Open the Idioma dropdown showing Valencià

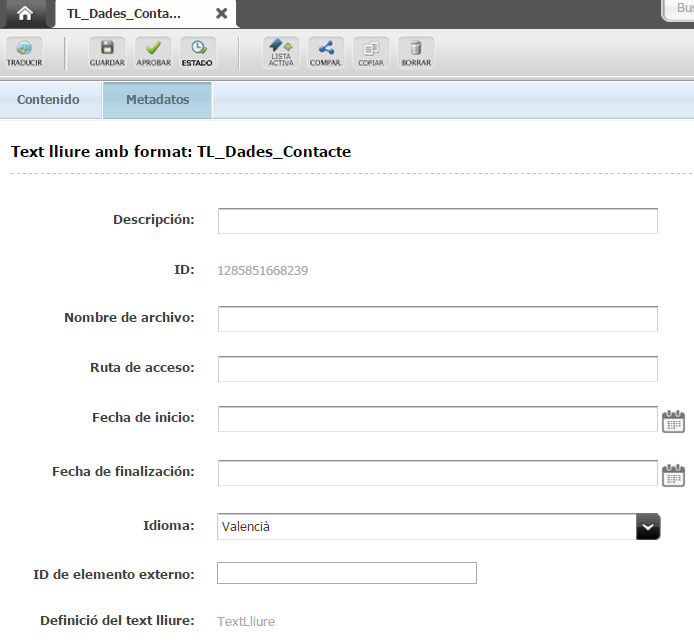(x=439, y=527)
